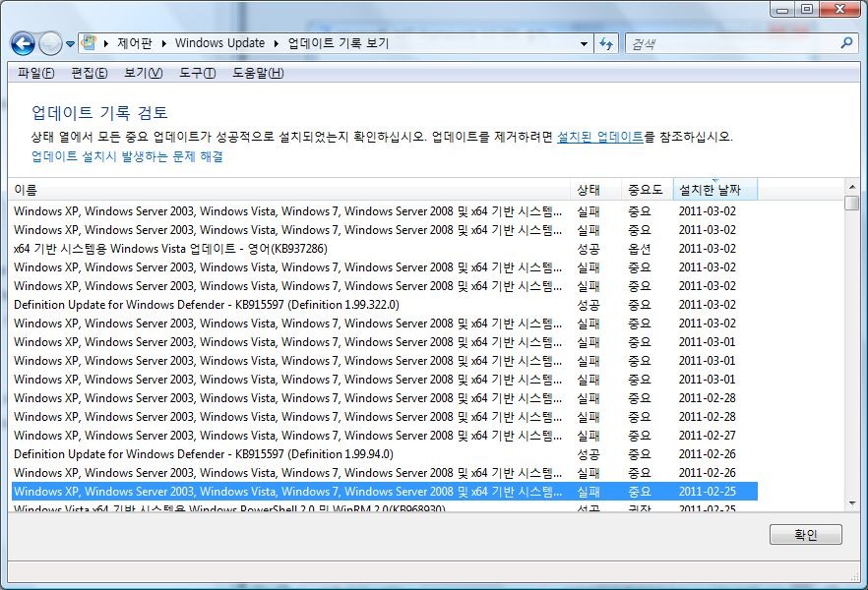Click the vertical scrollbar thumb

(852, 203)
